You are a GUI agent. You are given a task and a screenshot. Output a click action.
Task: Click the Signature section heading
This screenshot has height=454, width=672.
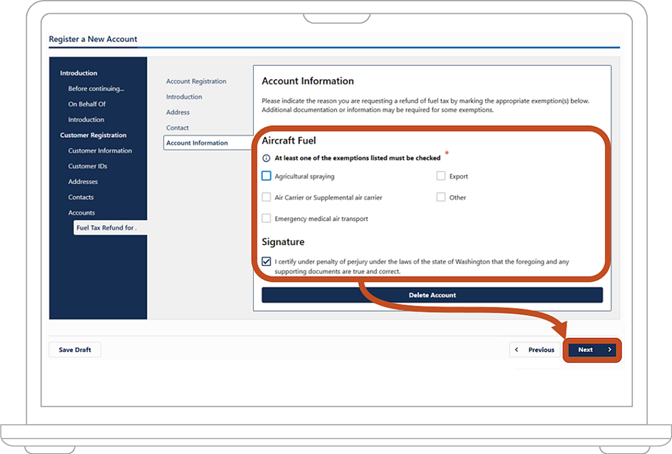point(283,242)
